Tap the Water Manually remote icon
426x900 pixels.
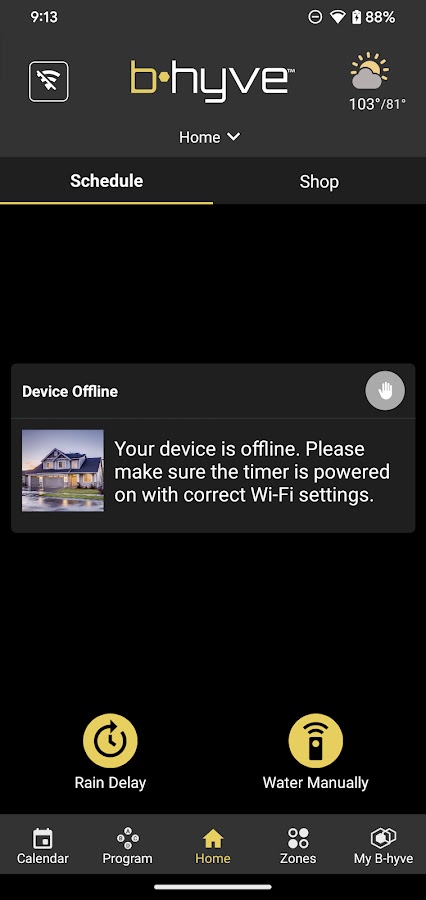(x=316, y=740)
